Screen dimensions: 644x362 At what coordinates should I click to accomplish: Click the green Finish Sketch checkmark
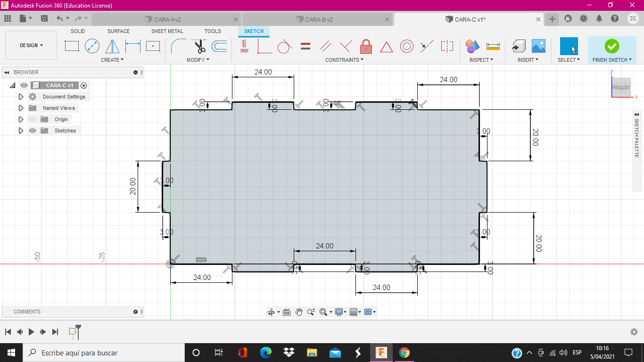tap(612, 46)
